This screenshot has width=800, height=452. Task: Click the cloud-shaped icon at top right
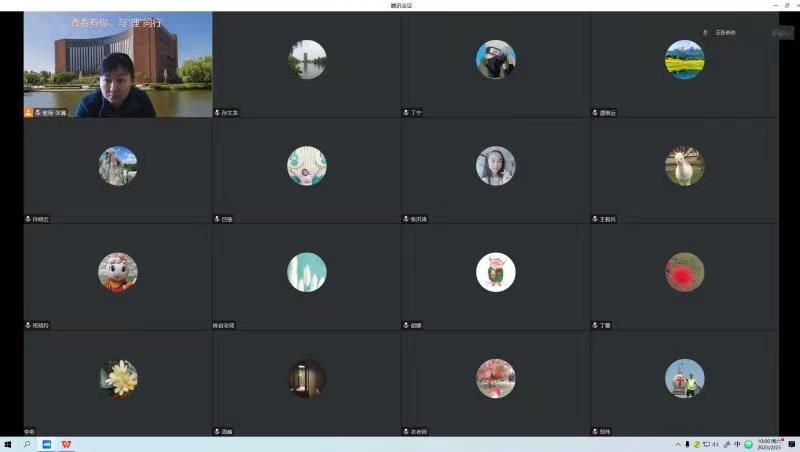click(782, 33)
